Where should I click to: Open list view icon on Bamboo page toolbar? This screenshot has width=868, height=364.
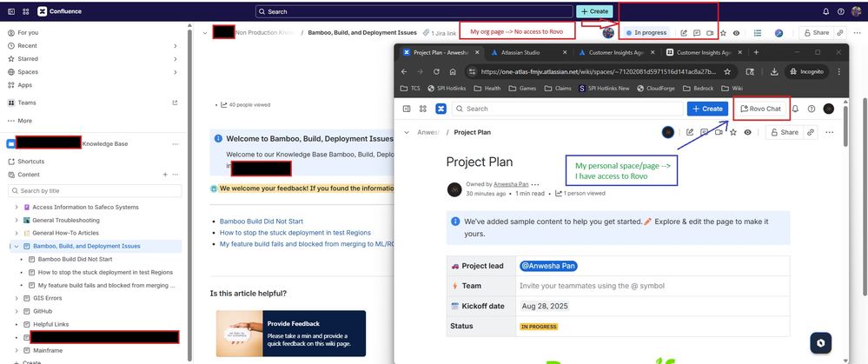pos(758,33)
